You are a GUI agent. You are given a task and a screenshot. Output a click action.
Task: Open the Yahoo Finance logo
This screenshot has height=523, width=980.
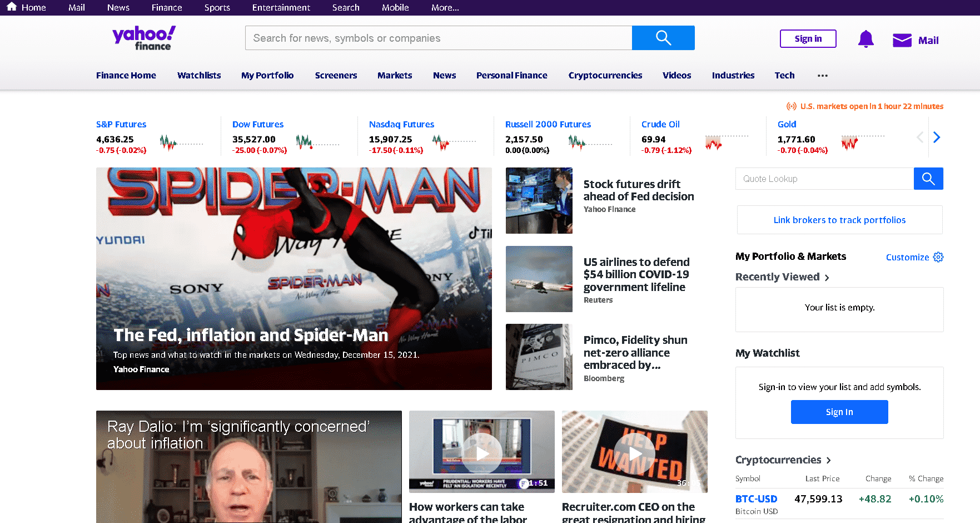[144, 38]
